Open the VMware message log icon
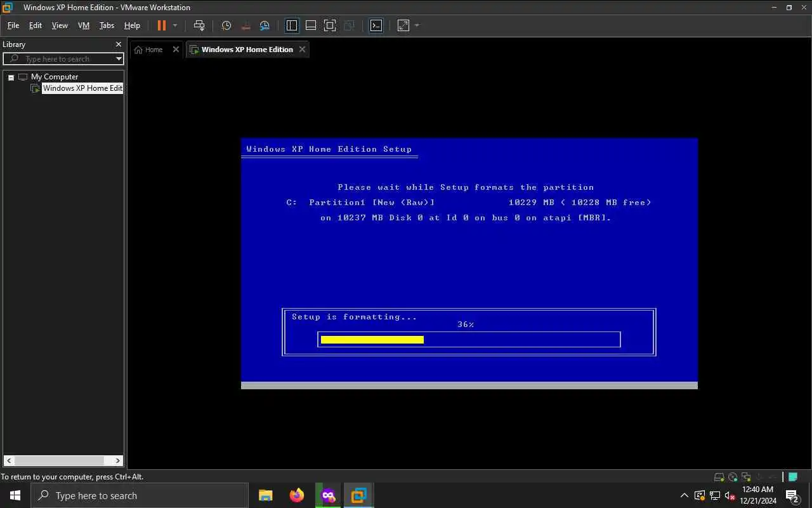The width and height of the screenshot is (812, 508). [x=792, y=477]
